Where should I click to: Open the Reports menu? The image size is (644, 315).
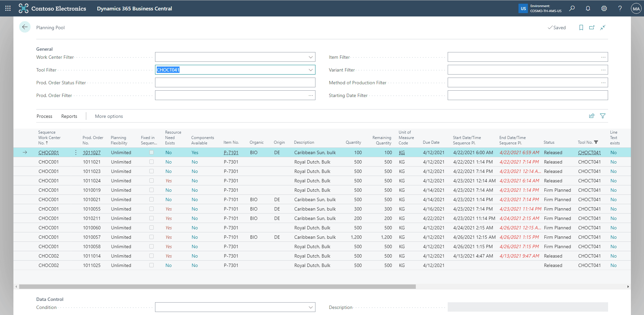point(69,116)
